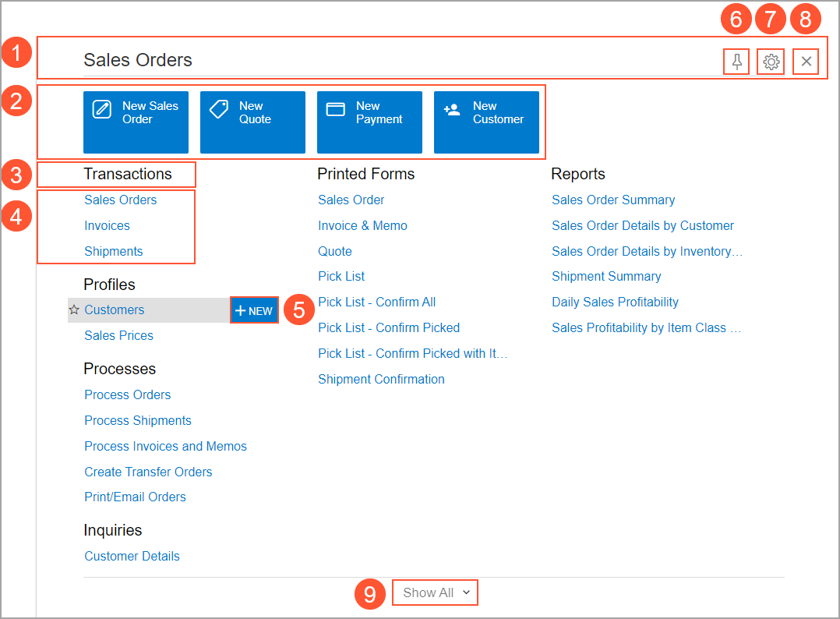Screen dimensions: 840x619
Task: Open the Shipments transaction list
Action: [x=114, y=251]
